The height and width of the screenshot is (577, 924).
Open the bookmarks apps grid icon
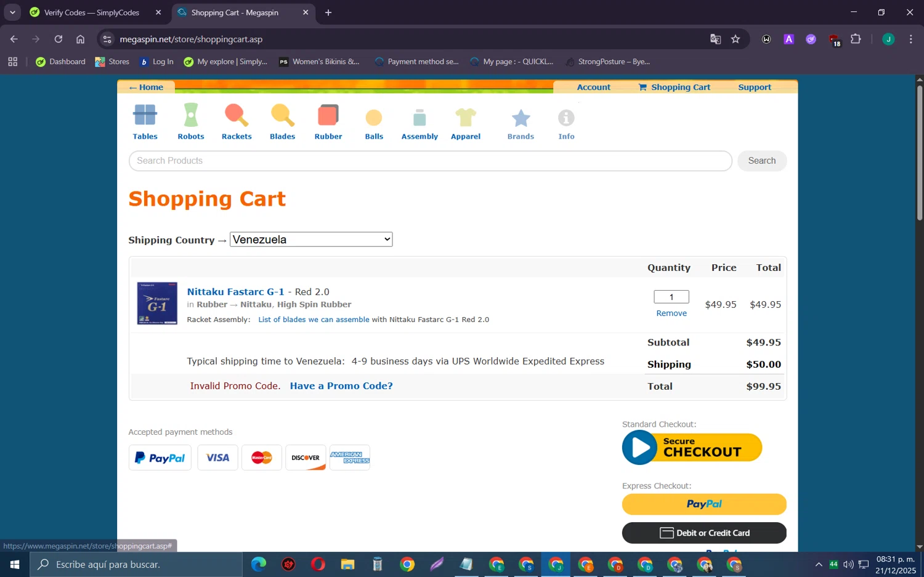tap(13, 62)
